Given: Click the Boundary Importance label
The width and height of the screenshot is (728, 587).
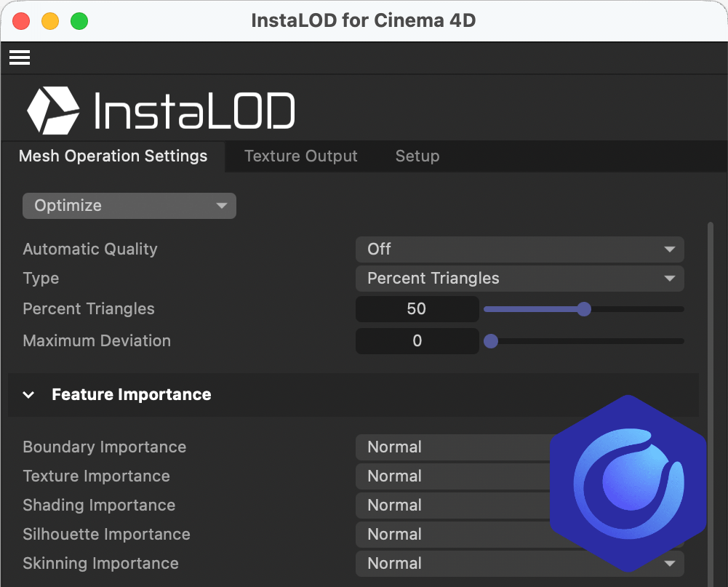Looking at the screenshot, I should tap(105, 447).
